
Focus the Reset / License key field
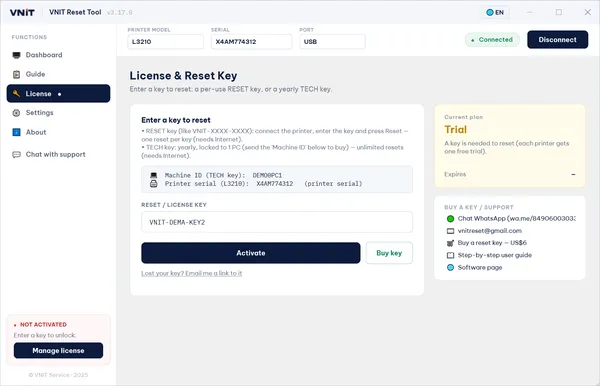coord(277,222)
